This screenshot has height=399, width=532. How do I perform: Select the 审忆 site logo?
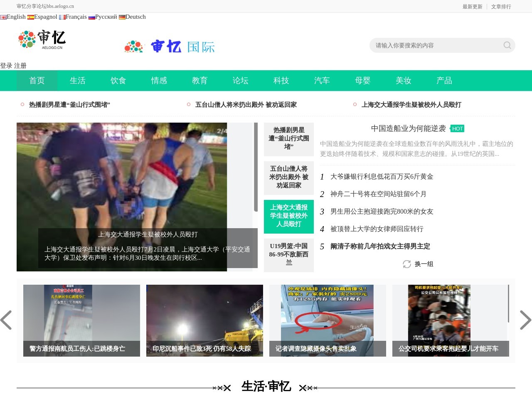point(42,39)
